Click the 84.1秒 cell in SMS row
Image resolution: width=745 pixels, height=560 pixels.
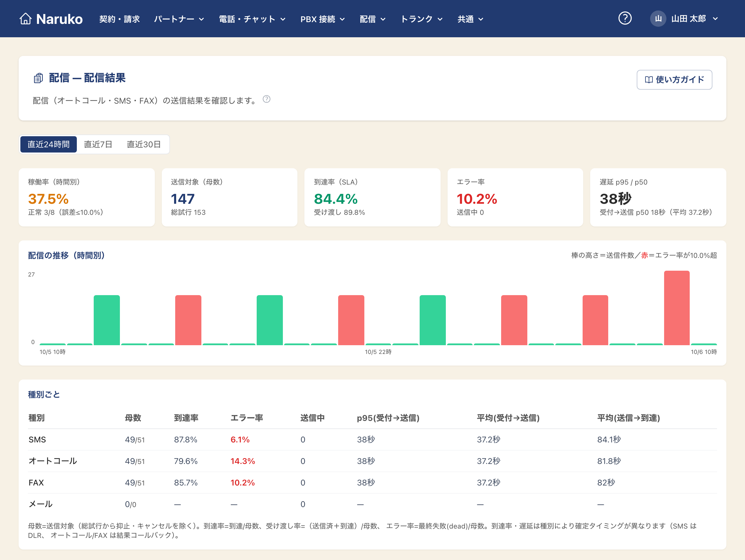609,440
